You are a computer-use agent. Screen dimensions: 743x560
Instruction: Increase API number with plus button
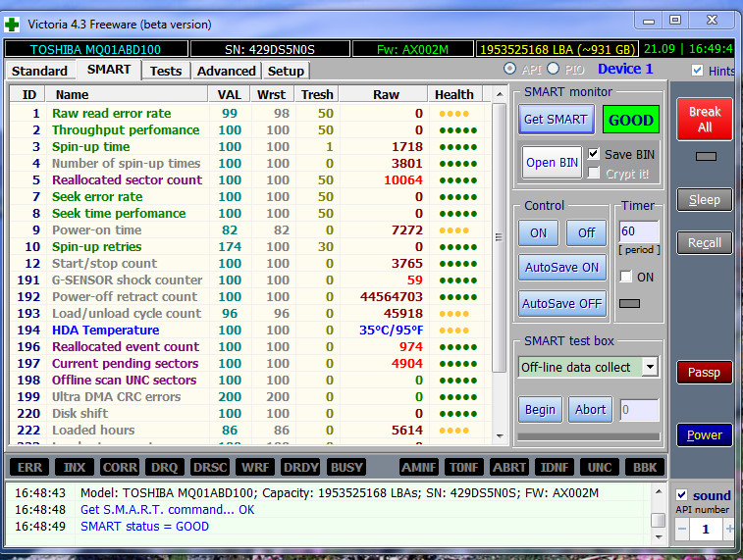(x=729, y=529)
